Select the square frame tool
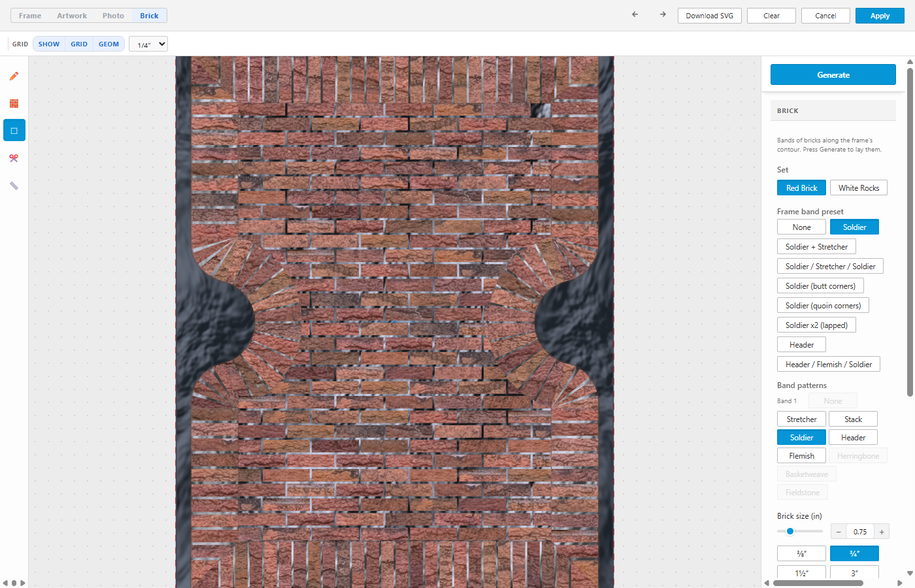The image size is (915, 588). tap(14, 131)
